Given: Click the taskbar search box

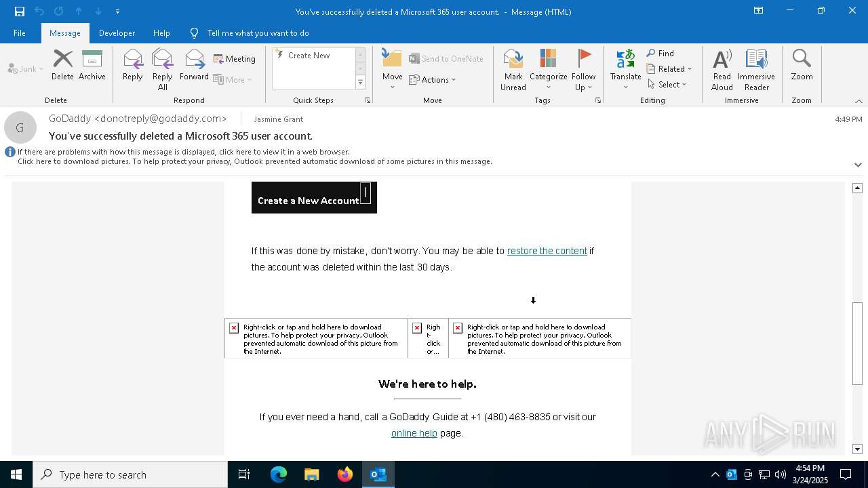Looking at the screenshot, I should pos(130,474).
